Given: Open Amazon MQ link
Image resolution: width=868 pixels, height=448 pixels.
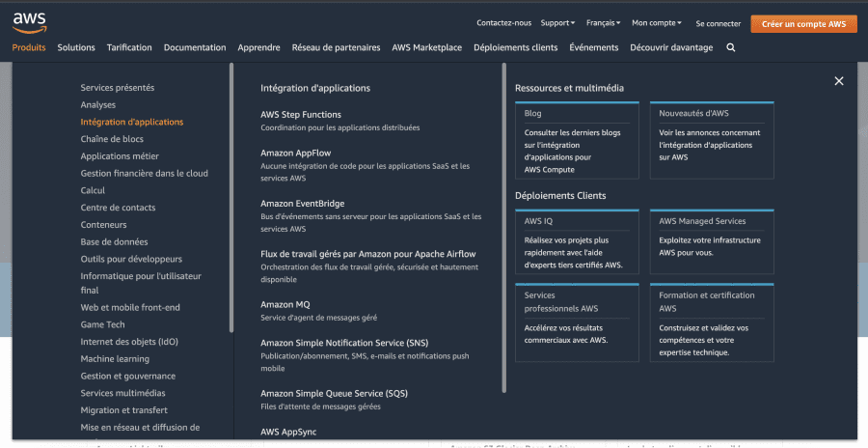Looking at the screenshot, I should (x=285, y=305).
